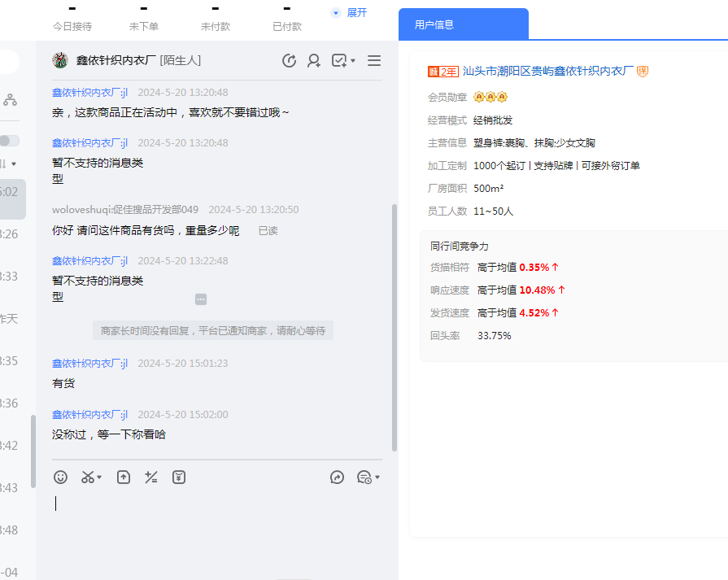Click the yuan payment request icon
Image resolution: width=728 pixels, height=580 pixels.
tap(179, 478)
